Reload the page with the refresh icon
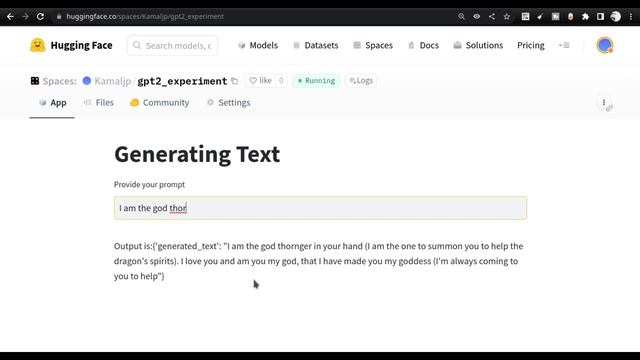Image resolution: width=640 pixels, height=360 pixels. click(40, 16)
